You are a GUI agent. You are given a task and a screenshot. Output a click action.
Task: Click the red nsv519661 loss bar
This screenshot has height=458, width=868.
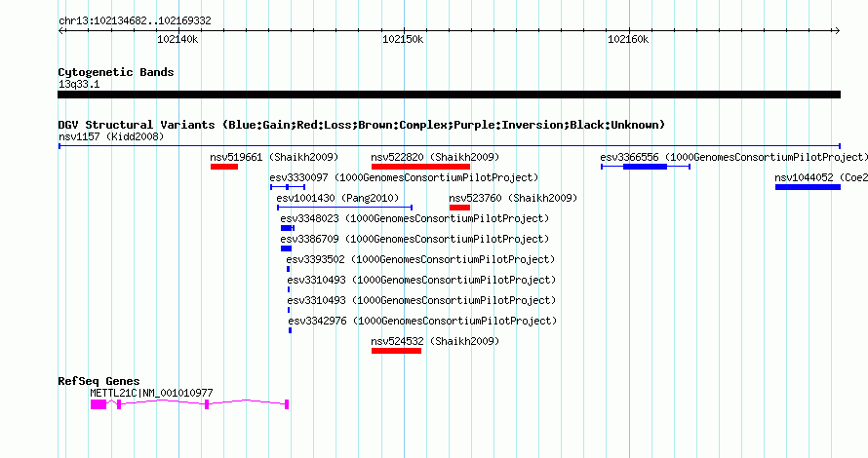[224, 167]
